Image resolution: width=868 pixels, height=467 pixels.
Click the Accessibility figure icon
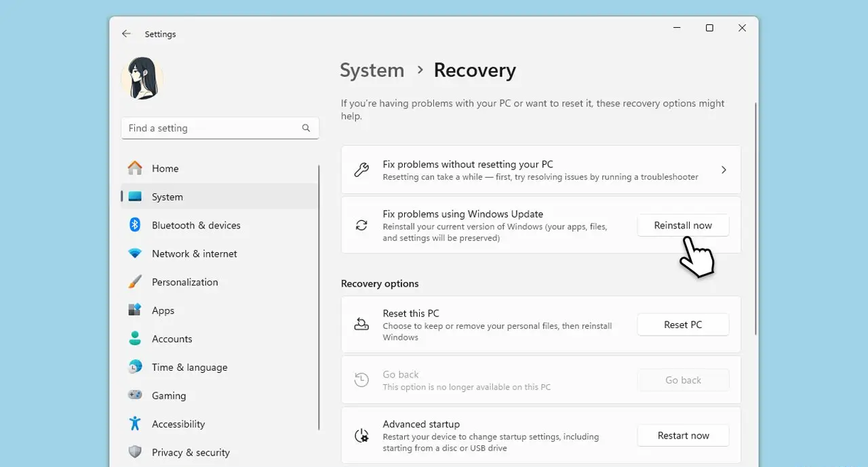135,424
